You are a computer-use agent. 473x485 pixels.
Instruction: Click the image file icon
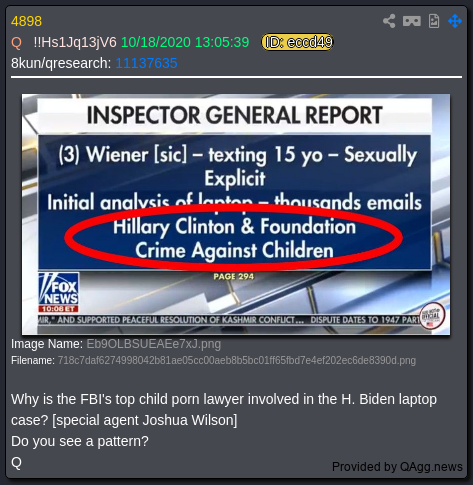point(434,21)
